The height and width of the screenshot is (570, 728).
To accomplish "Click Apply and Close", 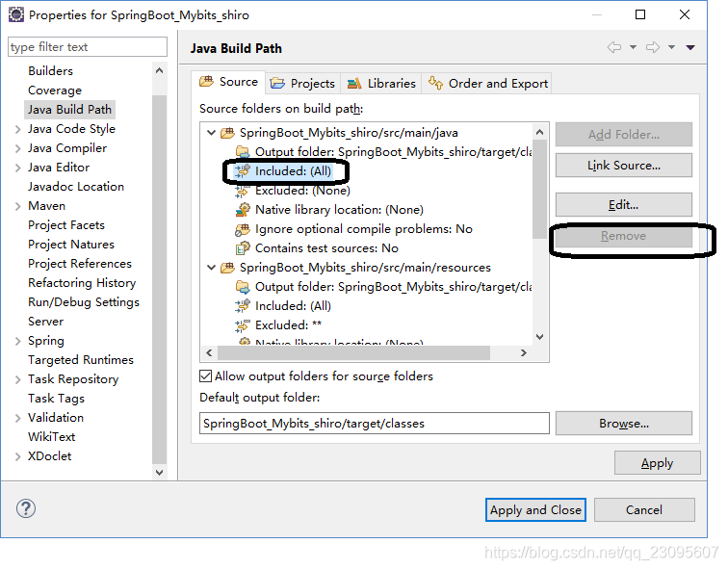I will 535,509.
